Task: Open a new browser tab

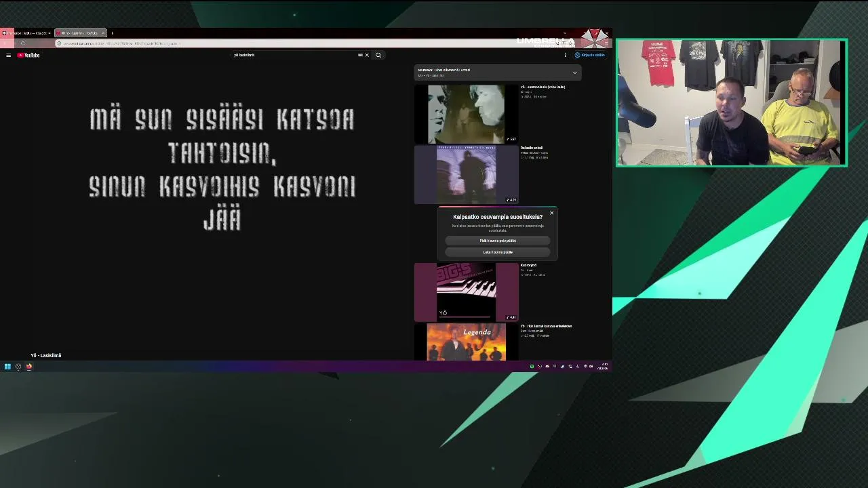Action: pyautogui.click(x=113, y=33)
